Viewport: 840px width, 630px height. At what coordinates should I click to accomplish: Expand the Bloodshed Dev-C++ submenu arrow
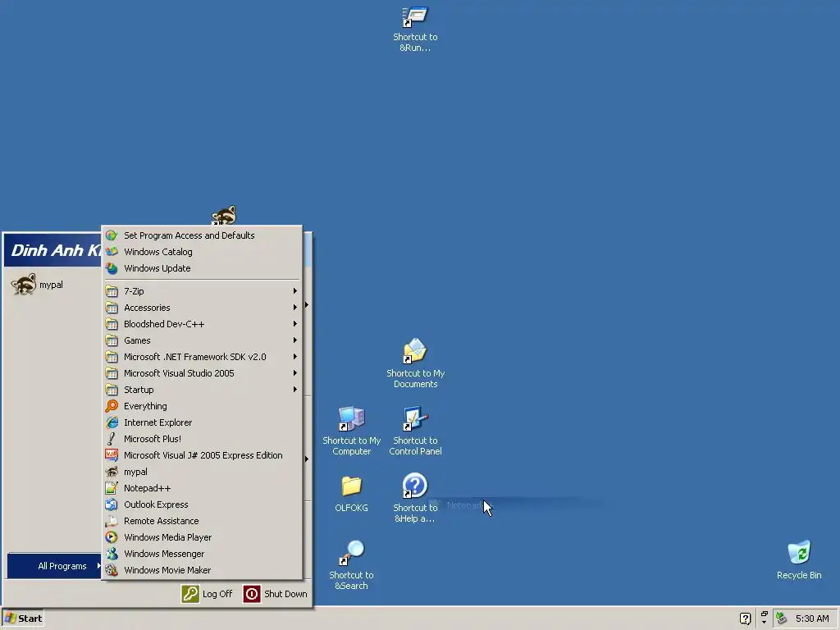294,324
